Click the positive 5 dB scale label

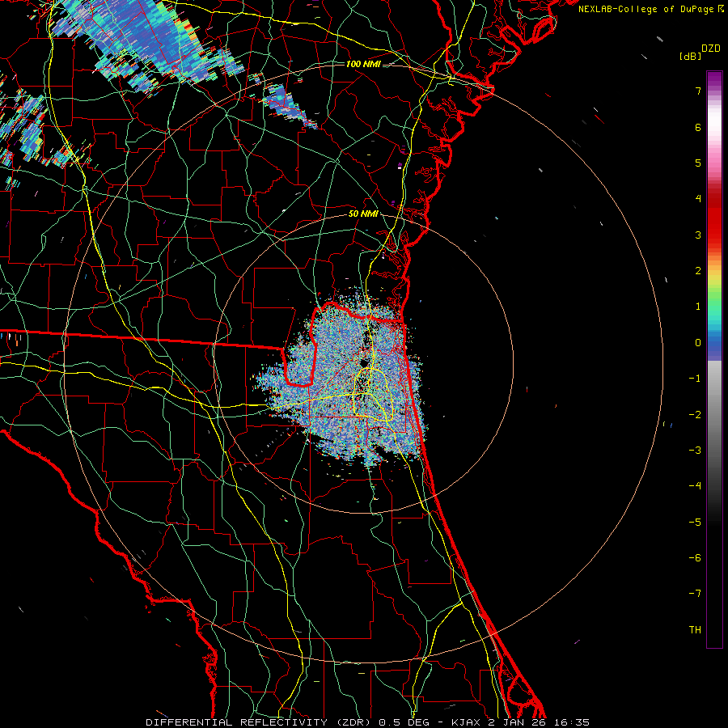pyautogui.click(x=698, y=163)
